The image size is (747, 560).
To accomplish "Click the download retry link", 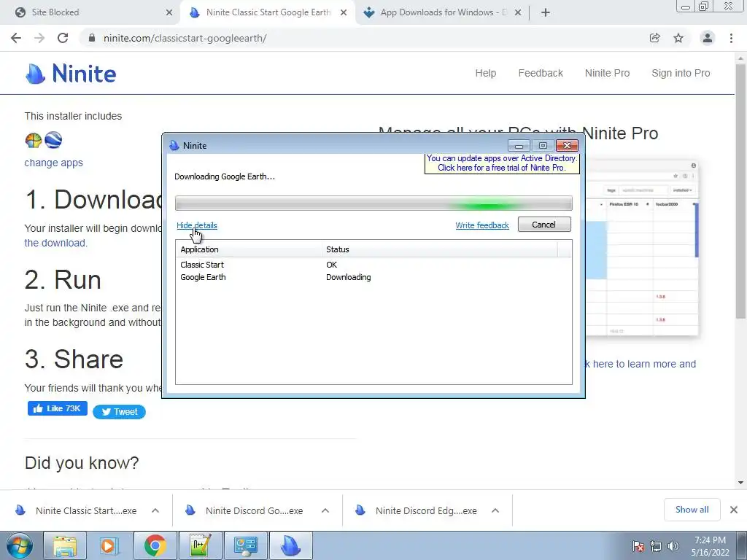I will tap(55, 243).
